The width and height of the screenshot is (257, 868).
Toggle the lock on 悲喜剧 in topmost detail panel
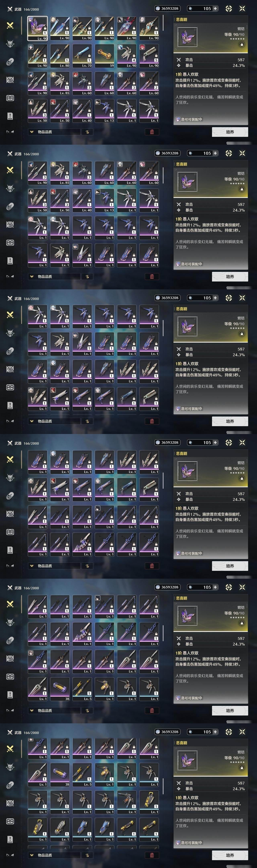[x=242, y=44]
